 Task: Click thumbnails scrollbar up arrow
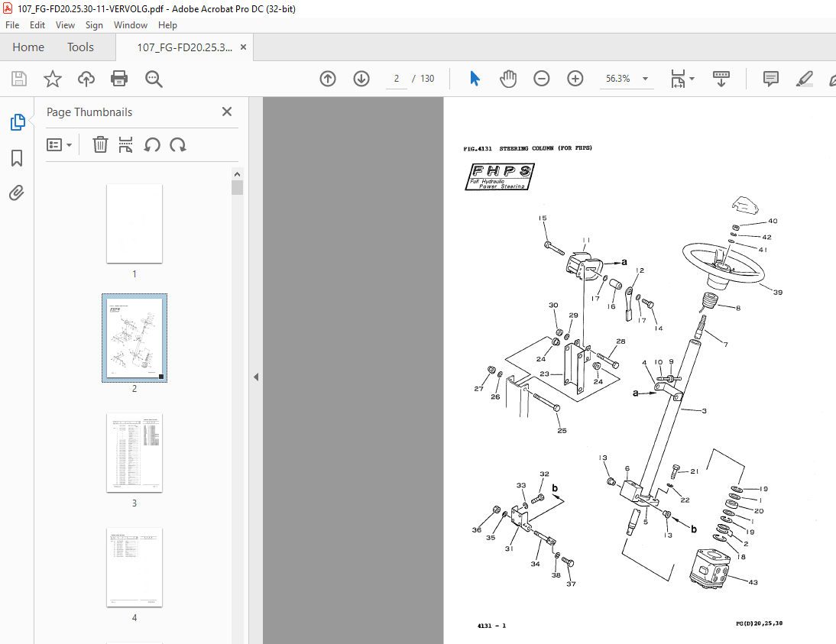[x=237, y=174]
